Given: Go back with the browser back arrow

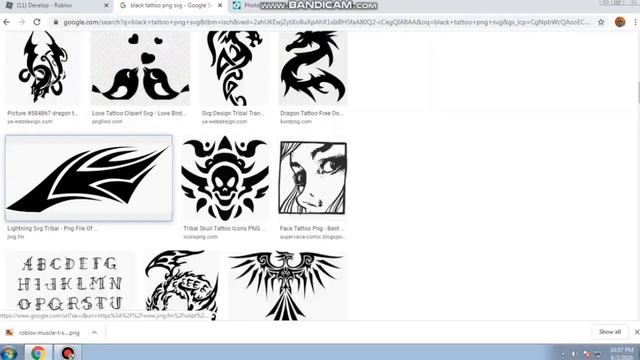Looking at the screenshot, I should (7, 22).
